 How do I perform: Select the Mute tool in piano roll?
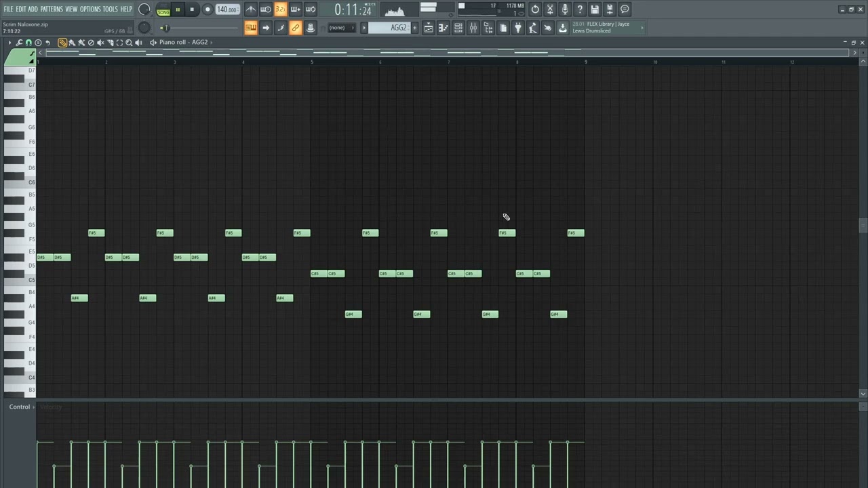pos(100,43)
